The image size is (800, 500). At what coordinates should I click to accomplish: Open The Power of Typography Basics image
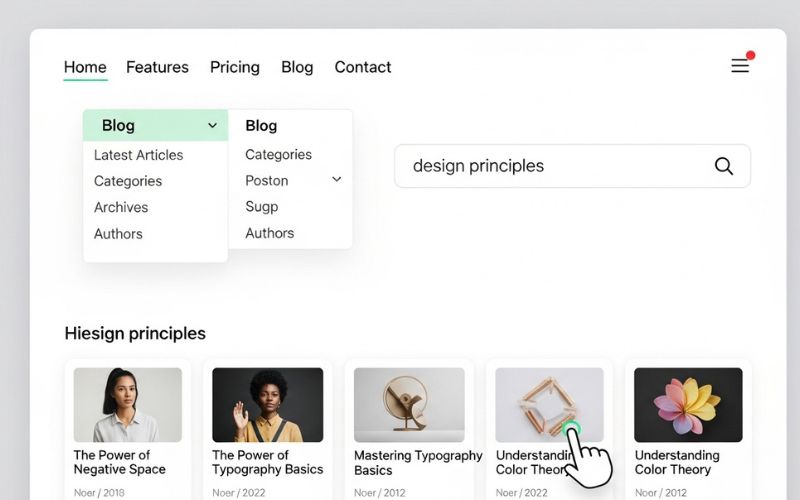[x=267, y=404]
